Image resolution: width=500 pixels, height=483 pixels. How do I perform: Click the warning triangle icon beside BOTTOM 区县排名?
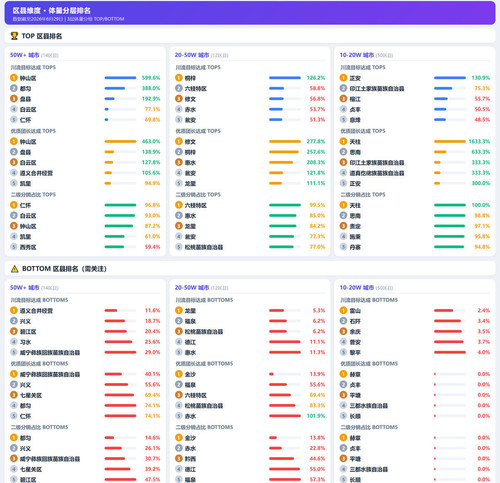coord(14,269)
